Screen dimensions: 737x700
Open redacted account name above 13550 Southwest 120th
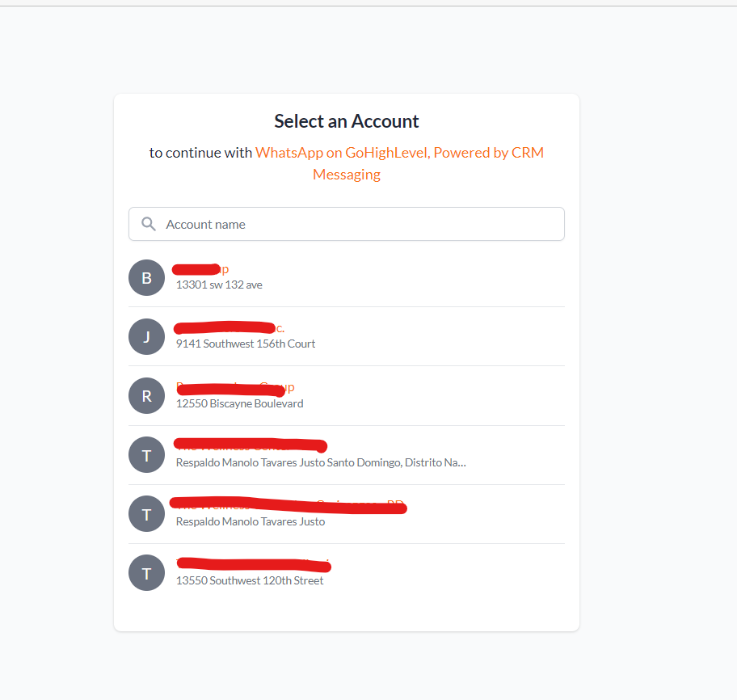point(254,565)
